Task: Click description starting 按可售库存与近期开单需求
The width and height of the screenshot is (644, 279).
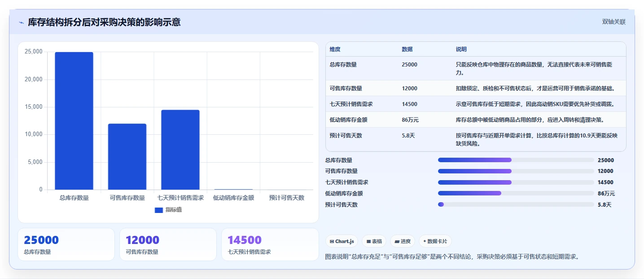Action: 537,140
